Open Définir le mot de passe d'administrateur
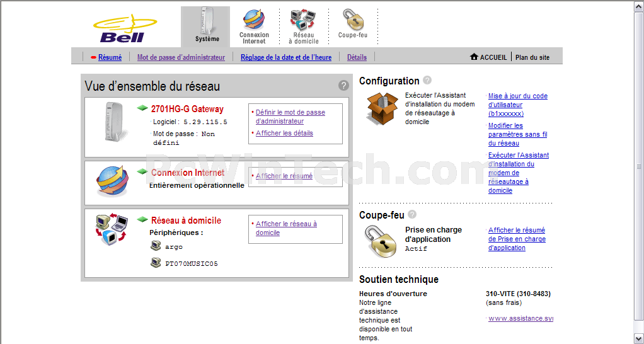This screenshot has height=344, width=644. tap(290, 117)
